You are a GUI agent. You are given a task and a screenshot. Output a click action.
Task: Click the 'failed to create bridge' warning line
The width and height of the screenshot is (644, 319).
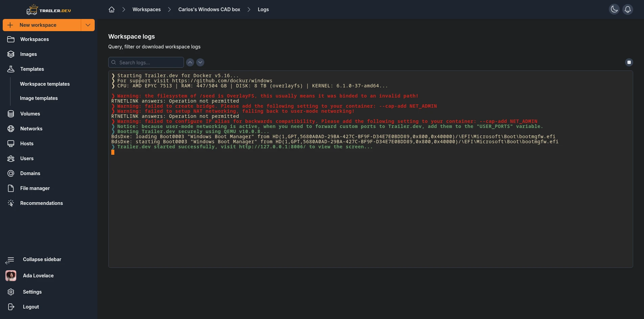pyautogui.click(x=274, y=106)
